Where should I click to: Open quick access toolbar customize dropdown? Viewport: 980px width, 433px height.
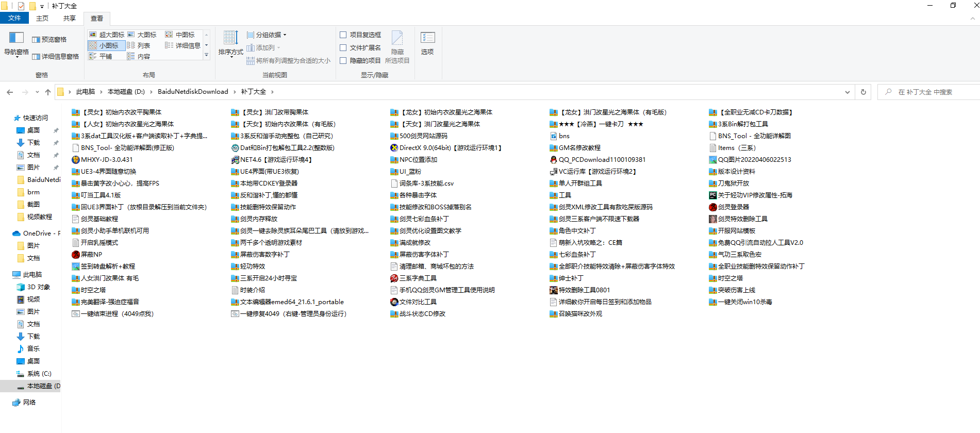pyautogui.click(x=42, y=6)
